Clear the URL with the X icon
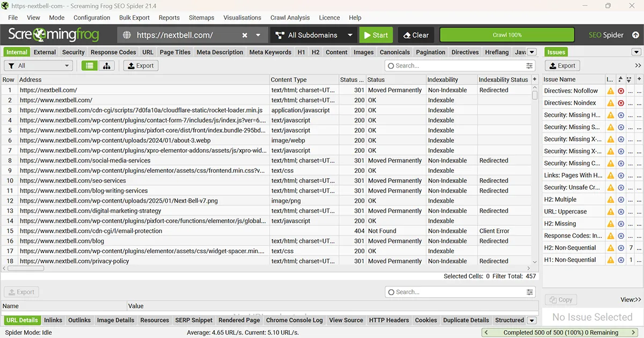This screenshot has width=644, height=338. (245, 35)
